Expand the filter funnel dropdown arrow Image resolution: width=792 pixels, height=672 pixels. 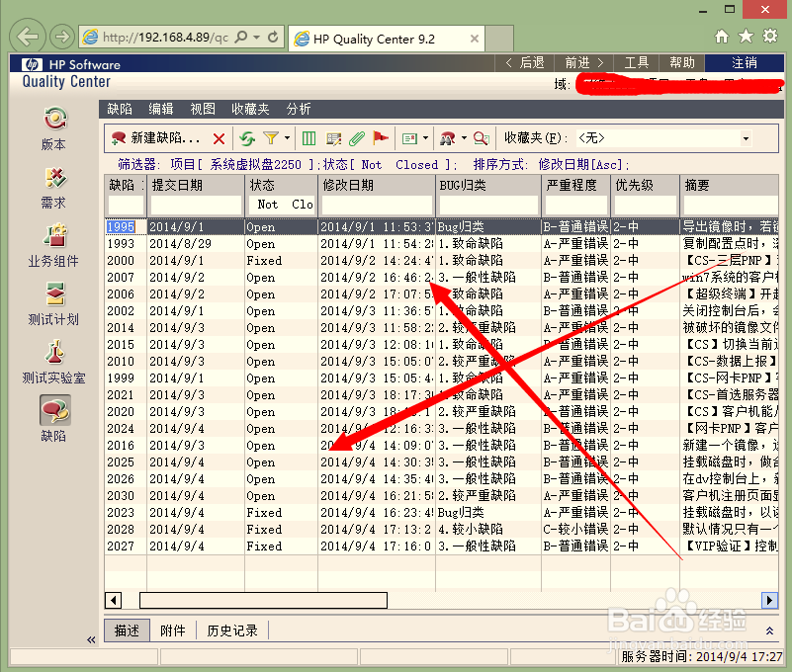coord(287,137)
